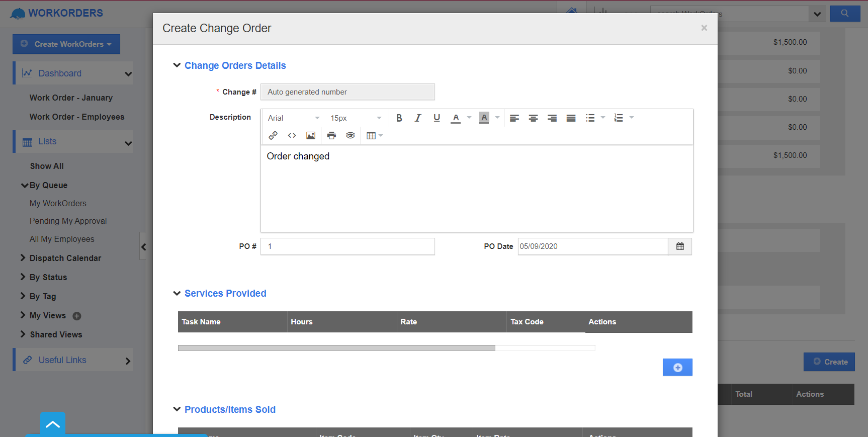Click into the Description text area
The height and width of the screenshot is (437, 868).
[x=477, y=189]
